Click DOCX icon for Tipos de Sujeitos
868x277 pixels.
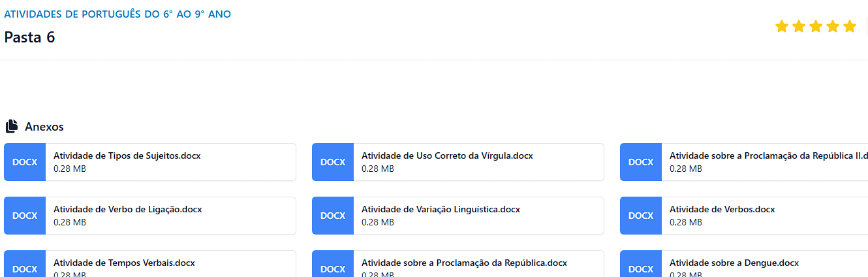pos(25,162)
